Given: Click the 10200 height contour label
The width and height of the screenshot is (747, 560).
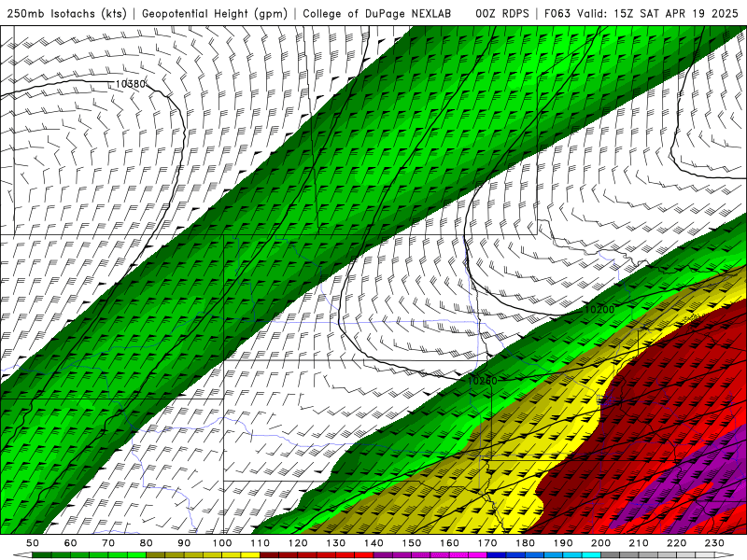Looking at the screenshot, I should point(599,310).
